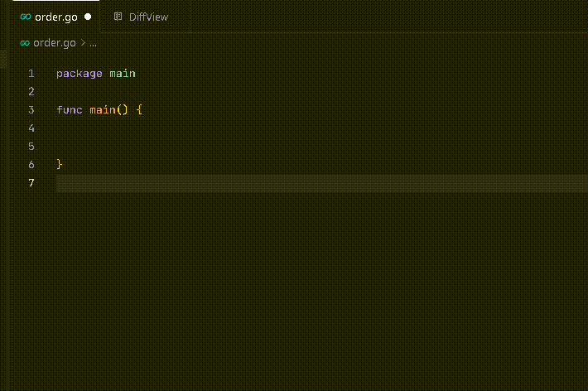Image resolution: width=588 pixels, height=391 pixels.
Task: Click the DiffView tab's icon
Action: (x=118, y=17)
